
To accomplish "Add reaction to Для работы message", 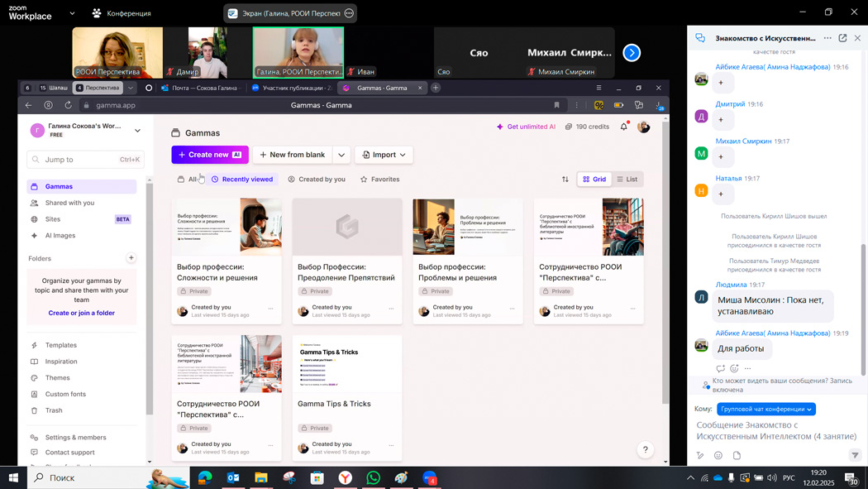I will coord(734,368).
